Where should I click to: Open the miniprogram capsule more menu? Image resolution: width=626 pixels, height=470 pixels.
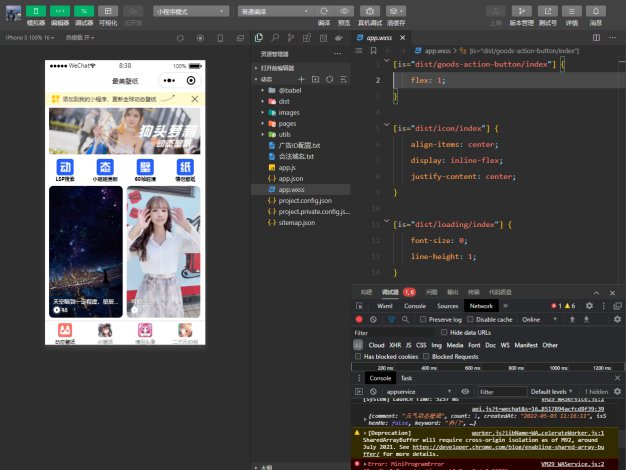169,79
